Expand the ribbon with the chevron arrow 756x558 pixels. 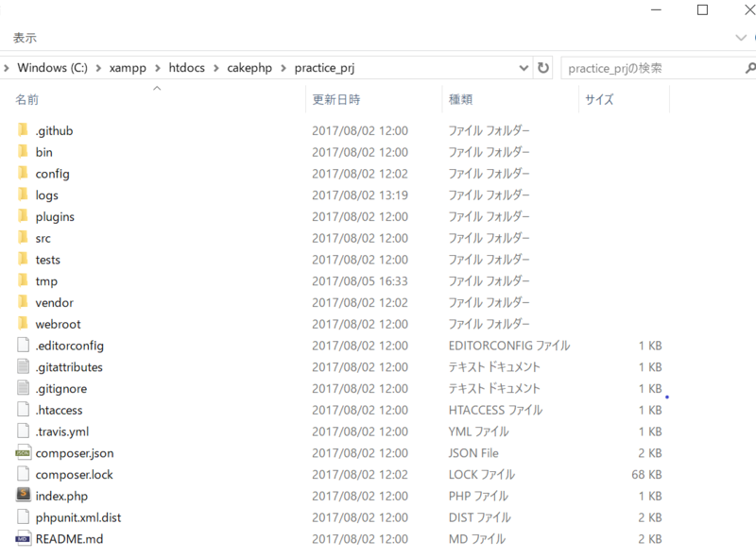coord(739,38)
